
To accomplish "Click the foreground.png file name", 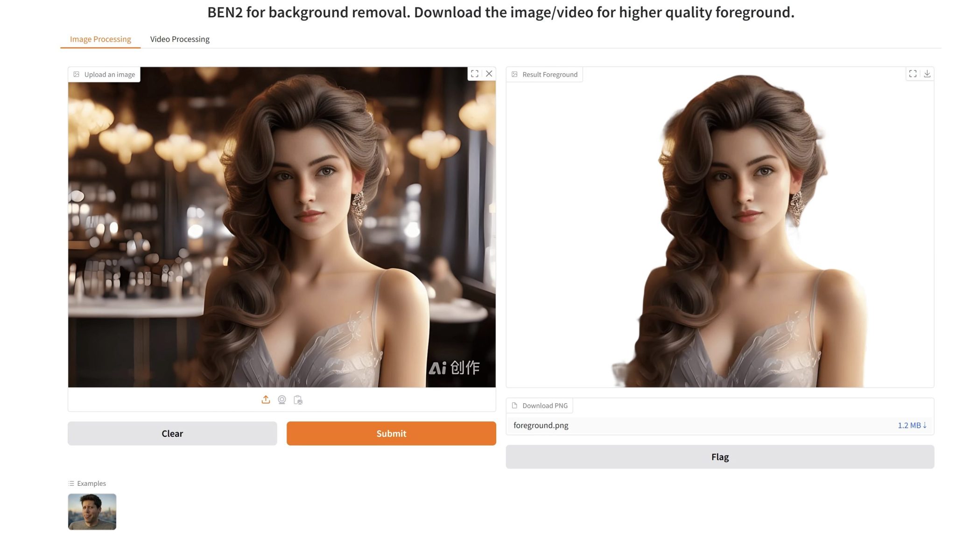I will (541, 425).
